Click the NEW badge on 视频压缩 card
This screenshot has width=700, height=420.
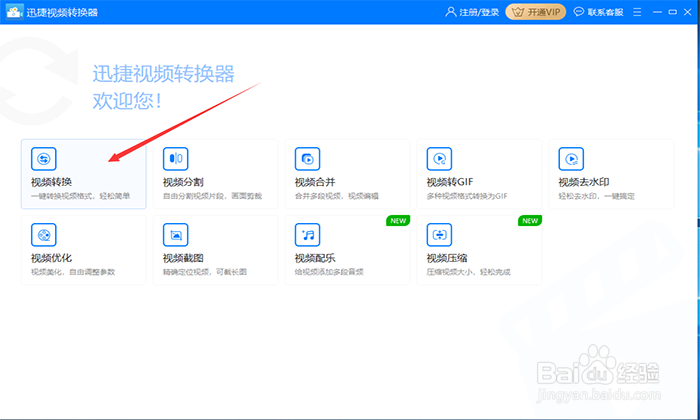(530, 220)
